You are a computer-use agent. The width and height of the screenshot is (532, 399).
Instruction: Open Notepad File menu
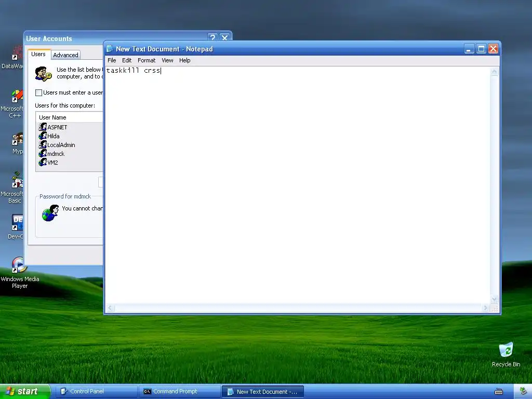tap(112, 60)
